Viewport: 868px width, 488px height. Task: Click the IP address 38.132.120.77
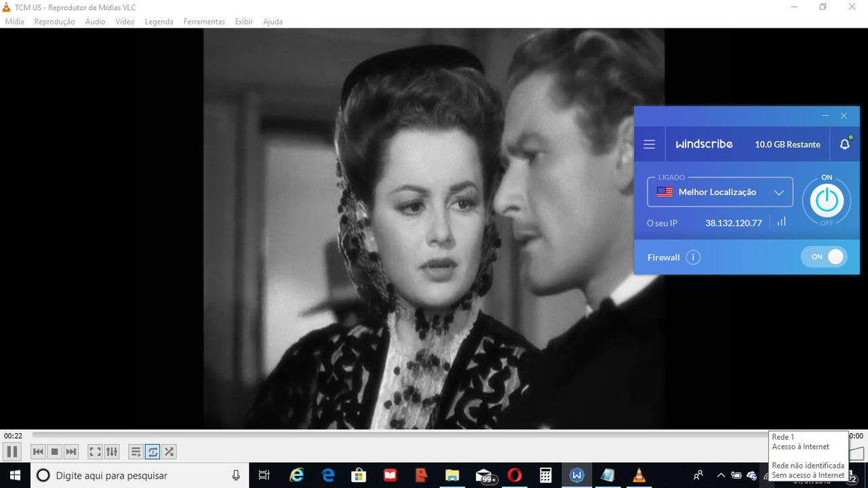tap(734, 223)
